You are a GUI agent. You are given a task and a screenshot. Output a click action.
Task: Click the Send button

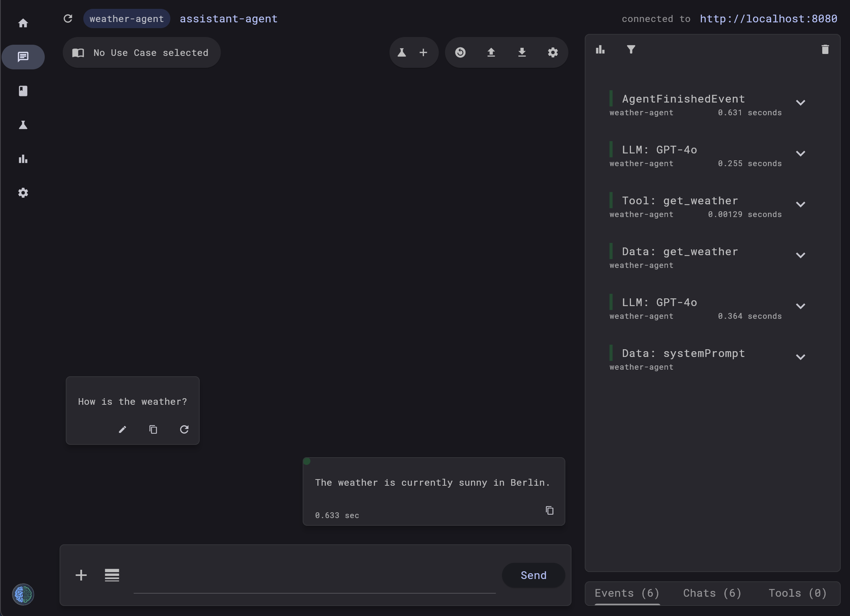click(x=533, y=575)
